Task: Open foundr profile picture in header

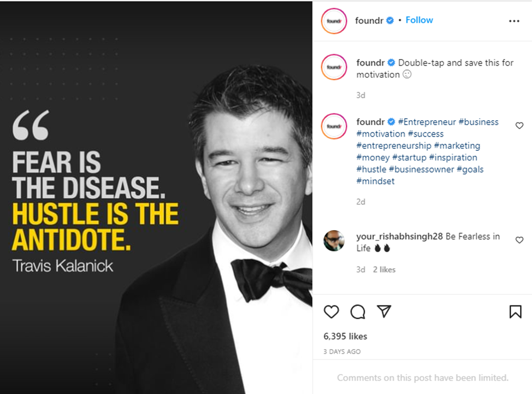Action: [334, 21]
